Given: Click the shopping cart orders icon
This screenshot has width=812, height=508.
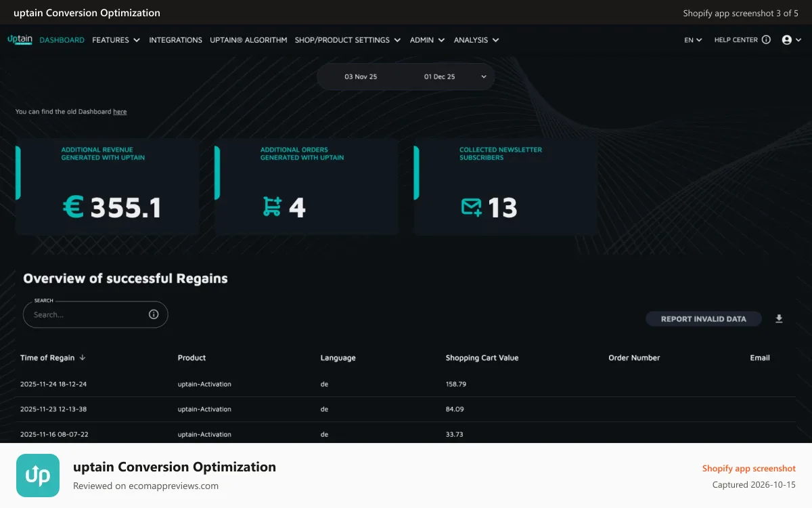Looking at the screenshot, I should click(x=272, y=207).
